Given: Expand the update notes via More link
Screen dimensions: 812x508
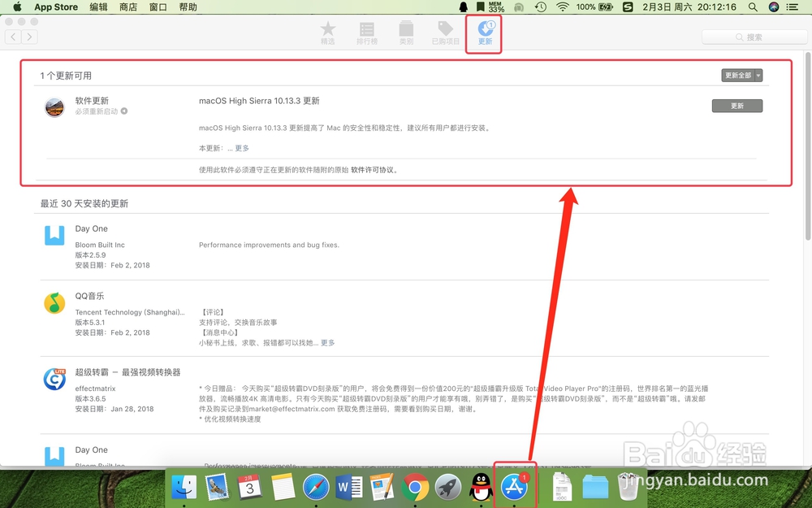Looking at the screenshot, I should (x=242, y=148).
